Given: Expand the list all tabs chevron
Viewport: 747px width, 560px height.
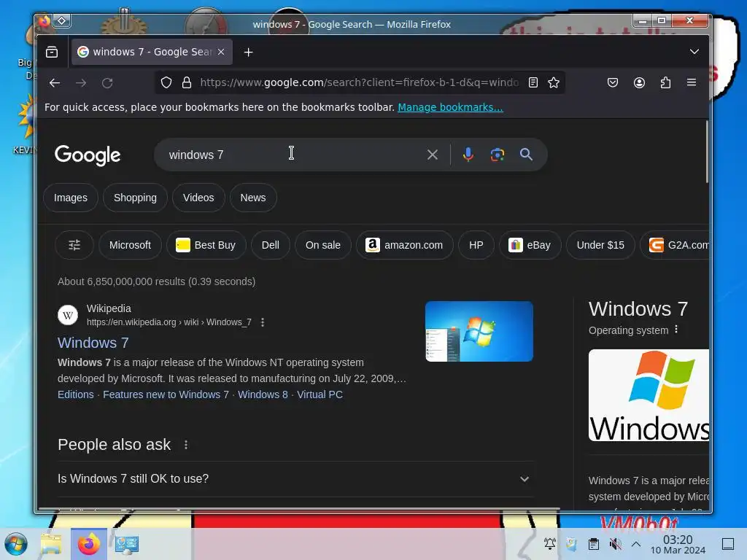Looking at the screenshot, I should (694, 52).
